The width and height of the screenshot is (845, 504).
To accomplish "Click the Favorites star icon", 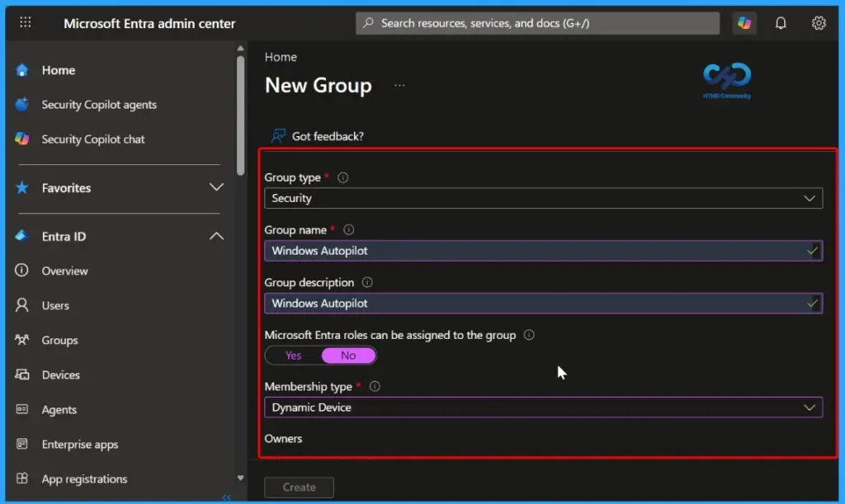I will (22, 187).
